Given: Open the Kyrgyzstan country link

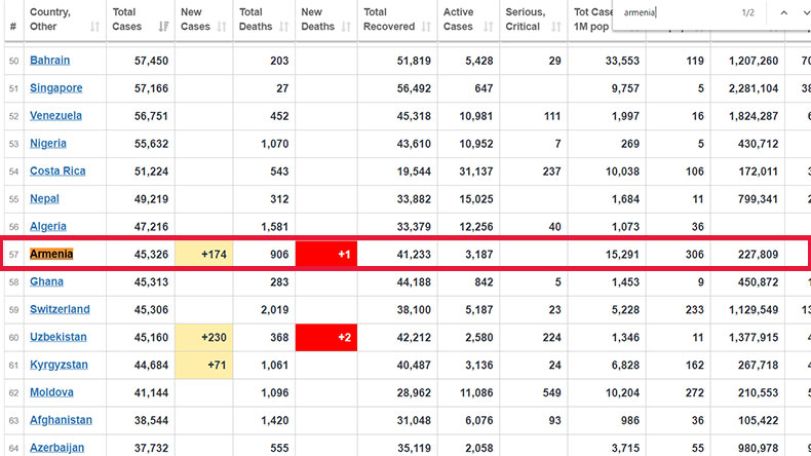Looking at the screenshot, I should click(58, 364).
